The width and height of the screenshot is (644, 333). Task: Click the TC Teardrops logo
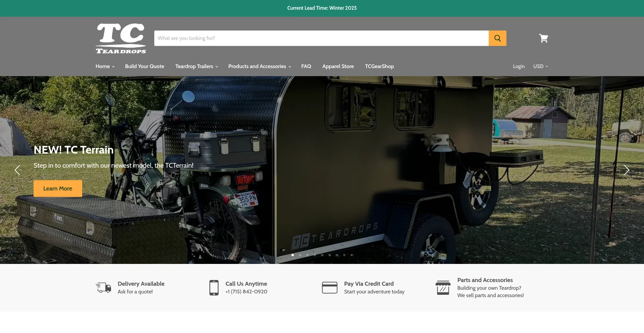click(x=121, y=38)
